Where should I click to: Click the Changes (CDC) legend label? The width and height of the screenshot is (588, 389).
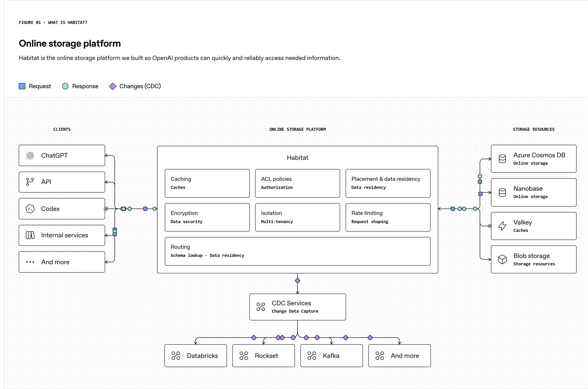140,86
